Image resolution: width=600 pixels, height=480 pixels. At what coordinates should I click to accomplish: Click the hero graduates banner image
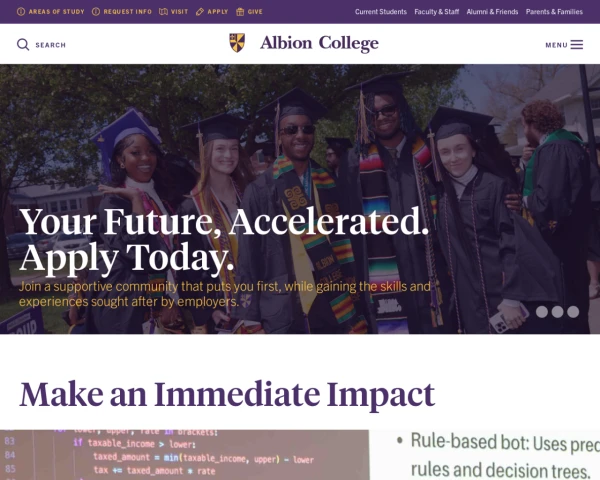(300, 150)
